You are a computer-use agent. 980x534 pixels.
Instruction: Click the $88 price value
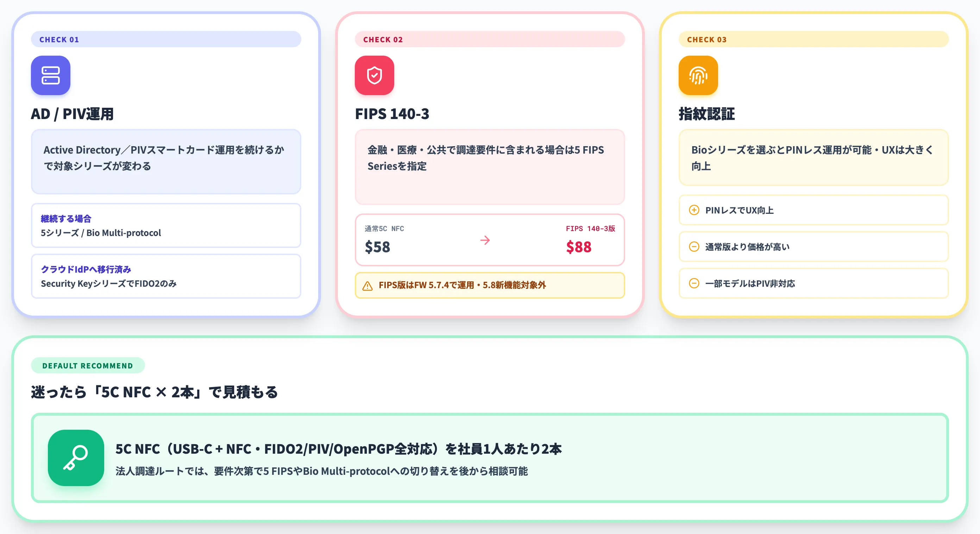579,247
